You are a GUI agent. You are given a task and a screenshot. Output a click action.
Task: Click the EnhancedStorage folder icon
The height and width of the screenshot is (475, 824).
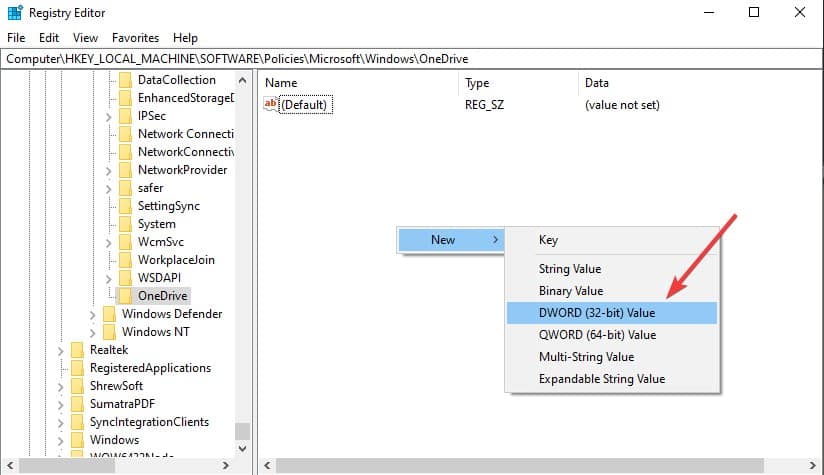pyautogui.click(x=125, y=98)
